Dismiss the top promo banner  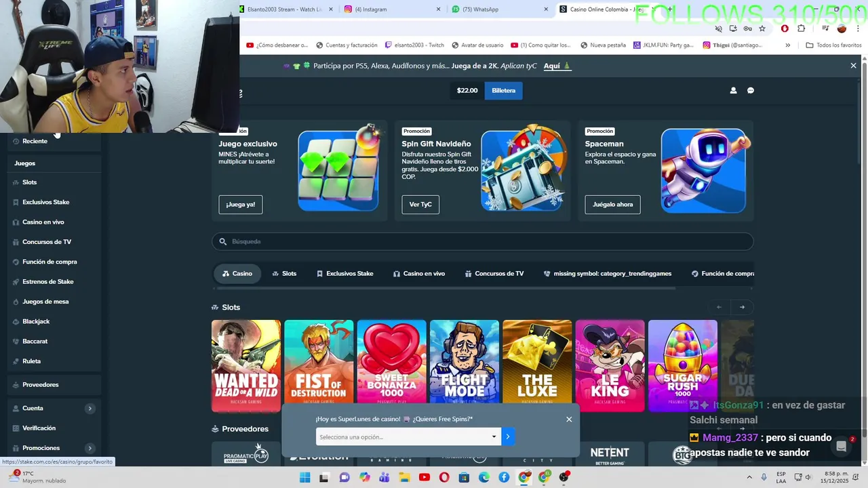pos(853,66)
